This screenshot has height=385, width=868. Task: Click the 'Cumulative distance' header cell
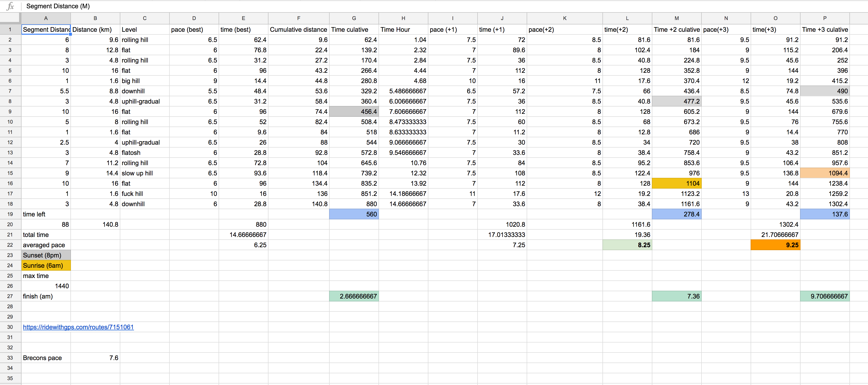[x=299, y=30]
